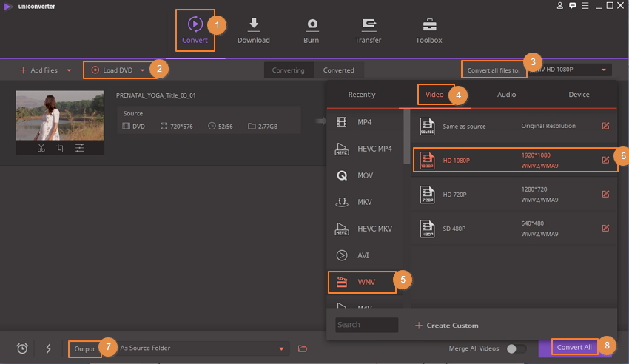Open the output folder icon
Image resolution: width=629 pixels, height=364 pixels.
(x=303, y=348)
